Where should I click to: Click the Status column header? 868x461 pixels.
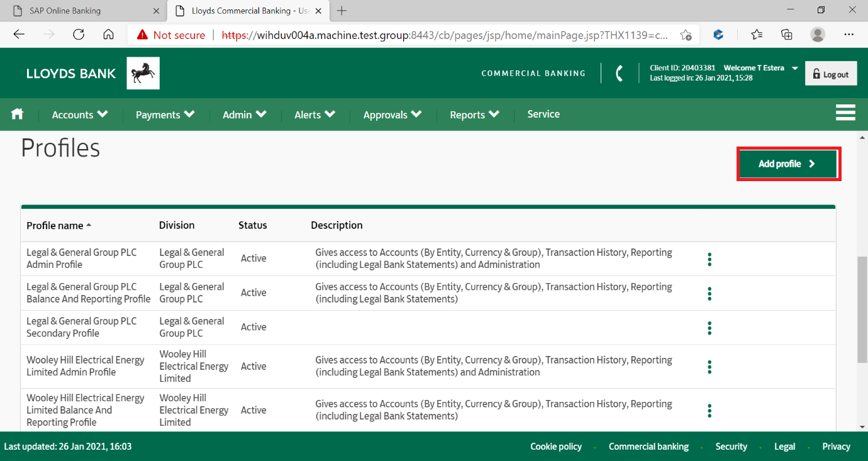tap(253, 225)
